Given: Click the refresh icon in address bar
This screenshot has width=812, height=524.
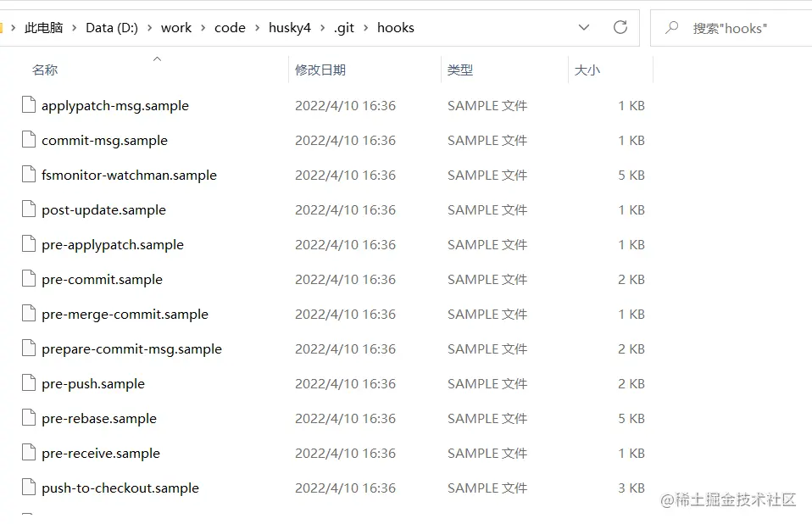Looking at the screenshot, I should [x=620, y=27].
